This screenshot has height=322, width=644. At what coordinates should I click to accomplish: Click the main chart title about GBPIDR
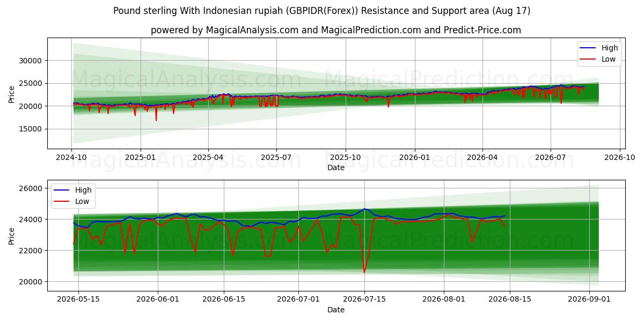(x=321, y=11)
